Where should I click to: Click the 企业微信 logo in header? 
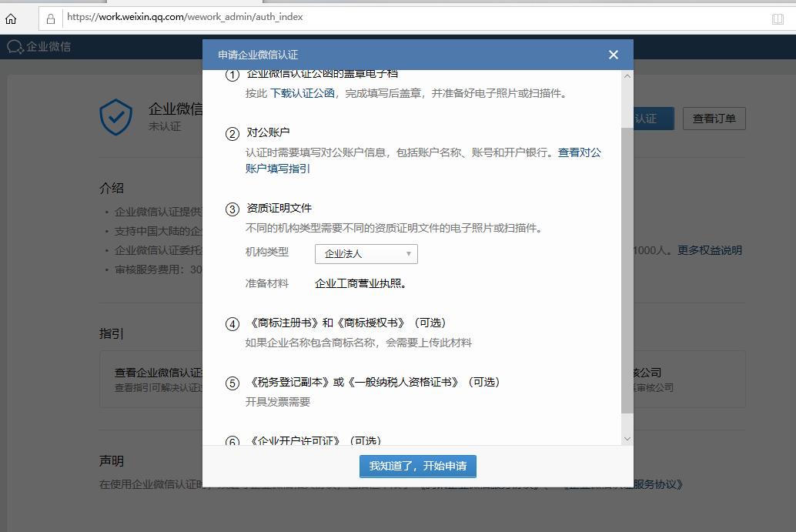coord(39,47)
